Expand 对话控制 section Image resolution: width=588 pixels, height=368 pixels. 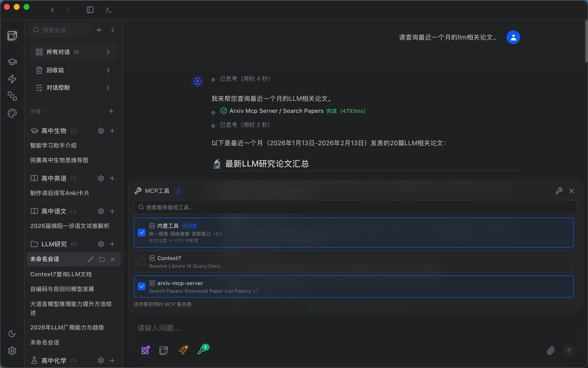point(73,88)
